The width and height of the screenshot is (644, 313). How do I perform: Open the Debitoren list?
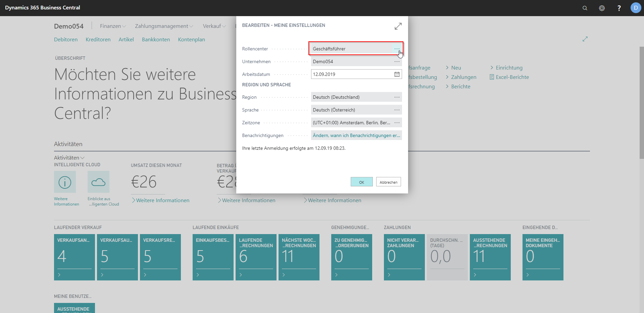[x=66, y=39]
